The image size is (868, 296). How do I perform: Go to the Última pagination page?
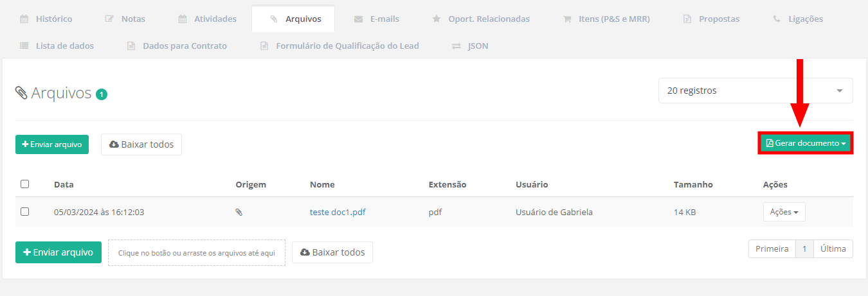[x=833, y=249]
